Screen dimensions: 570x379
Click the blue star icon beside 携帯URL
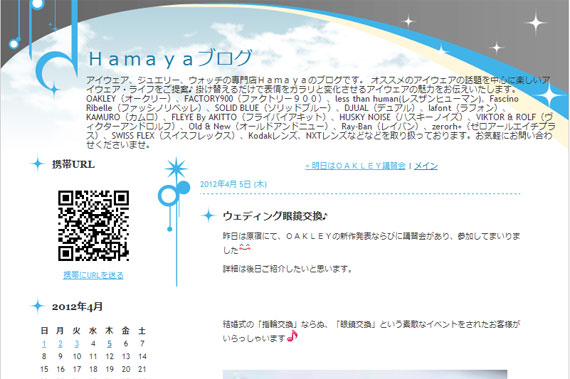click(x=37, y=164)
